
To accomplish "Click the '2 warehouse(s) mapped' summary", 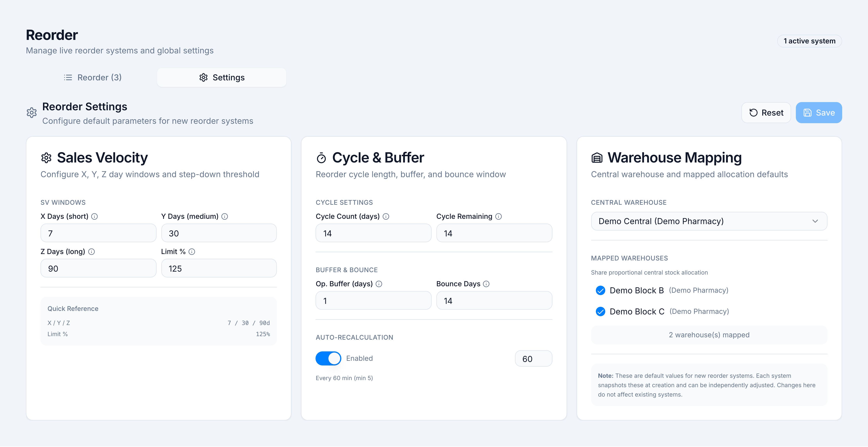I will 709,335.
